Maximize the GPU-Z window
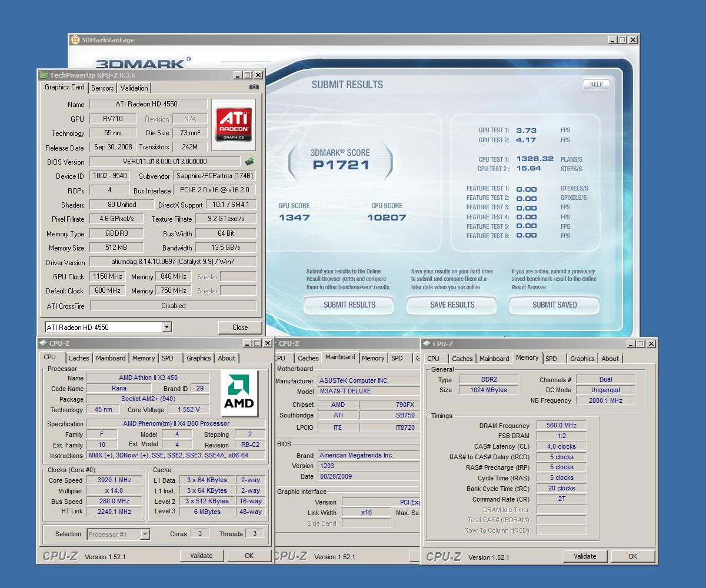 pos(248,75)
